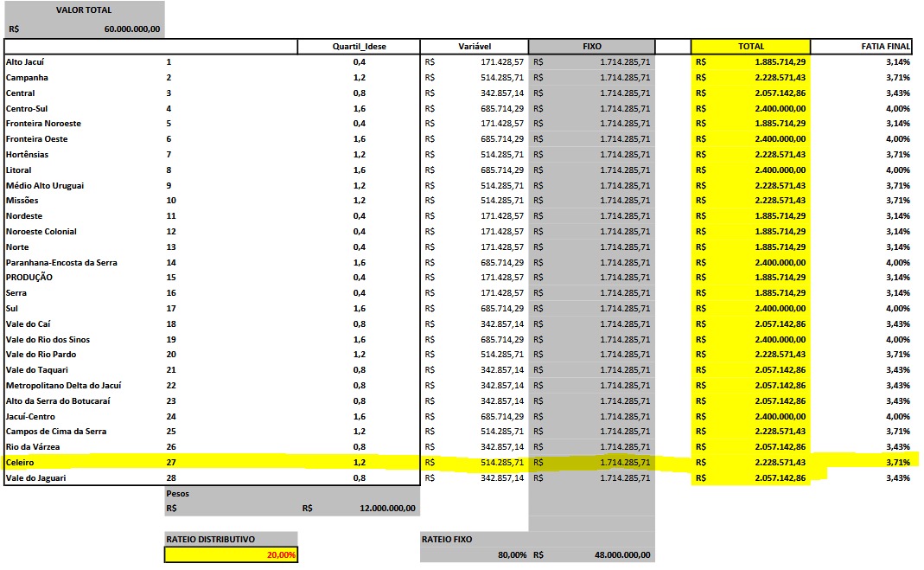Click the "Médio Alto Uruguai" region name
The height and width of the screenshot is (570, 924).
click(45, 186)
